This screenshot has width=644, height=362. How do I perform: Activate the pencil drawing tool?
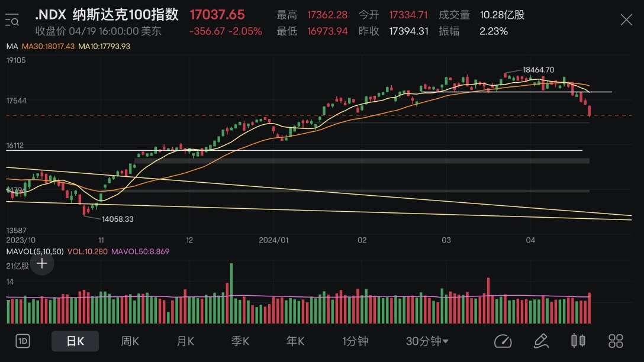tap(541, 341)
